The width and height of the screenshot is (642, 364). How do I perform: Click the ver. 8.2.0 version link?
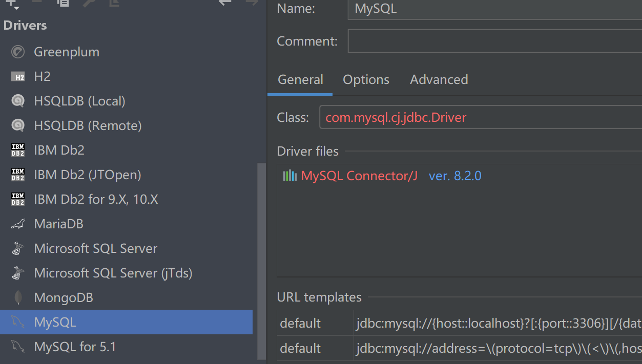(x=455, y=176)
